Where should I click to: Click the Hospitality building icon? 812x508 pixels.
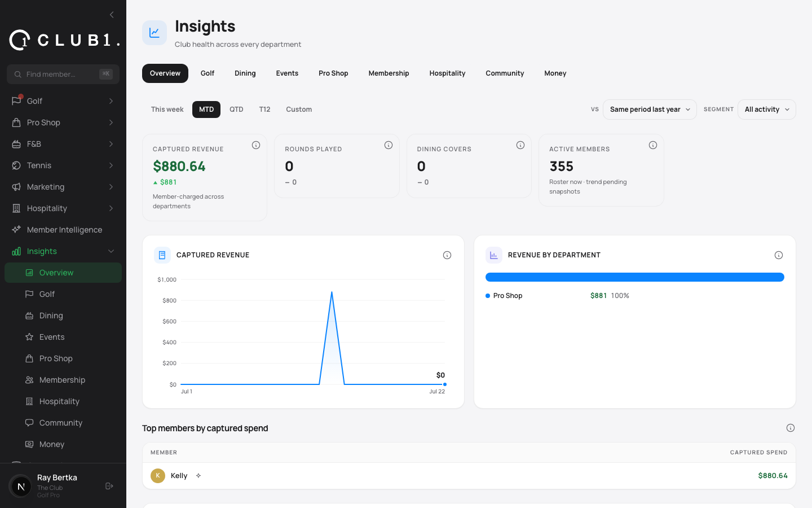16,208
